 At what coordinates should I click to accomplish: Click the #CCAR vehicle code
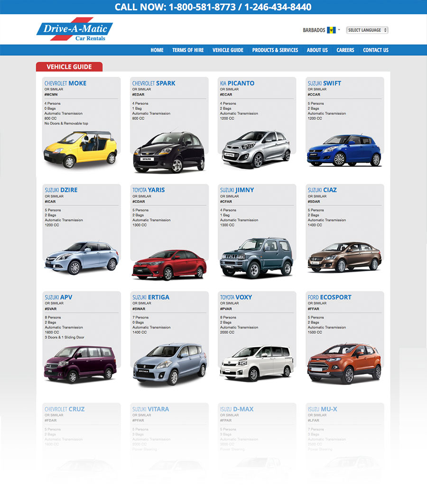pos(314,95)
